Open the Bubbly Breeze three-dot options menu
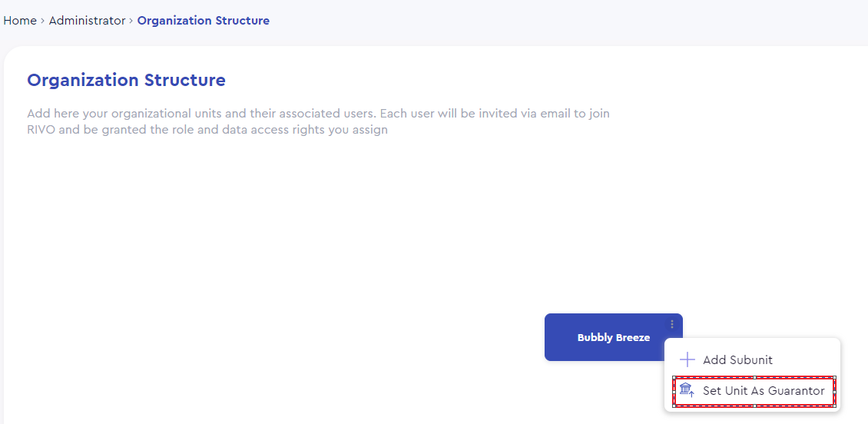The height and width of the screenshot is (424, 868). click(x=672, y=324)
